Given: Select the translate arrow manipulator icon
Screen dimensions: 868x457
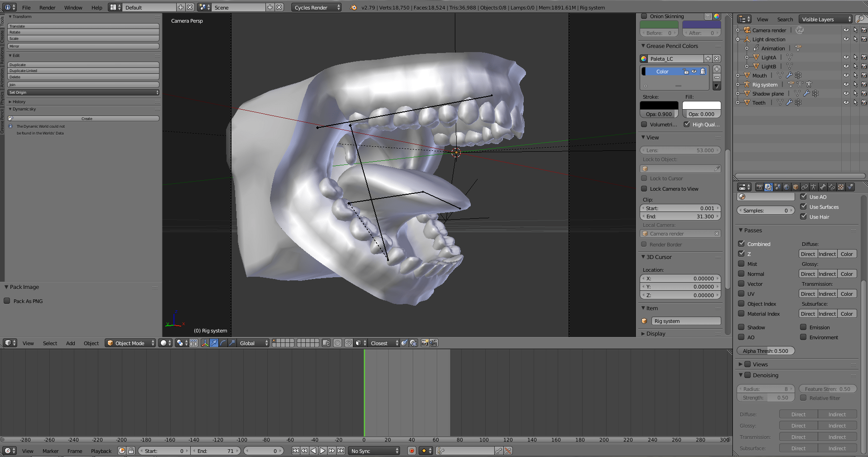Looking at the screenshot, I should coord(213,343).
